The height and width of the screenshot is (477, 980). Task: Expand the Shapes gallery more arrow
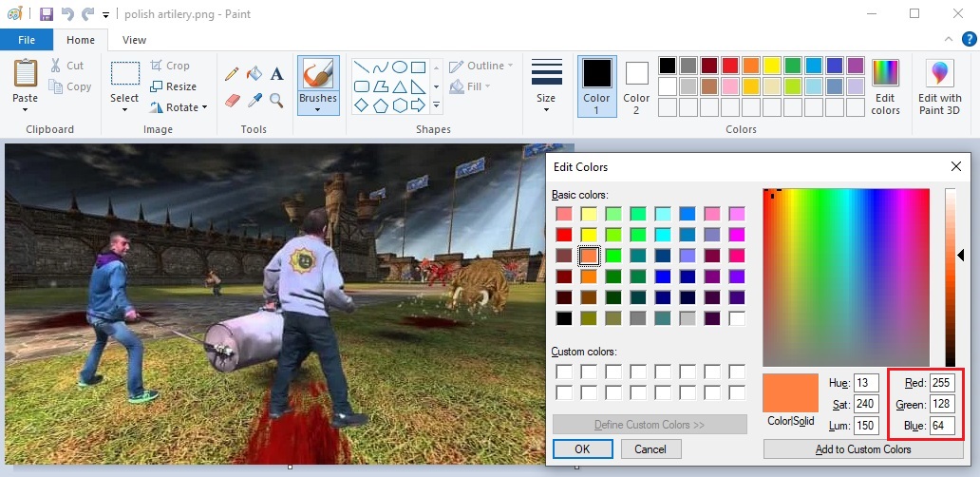point(436,105)
